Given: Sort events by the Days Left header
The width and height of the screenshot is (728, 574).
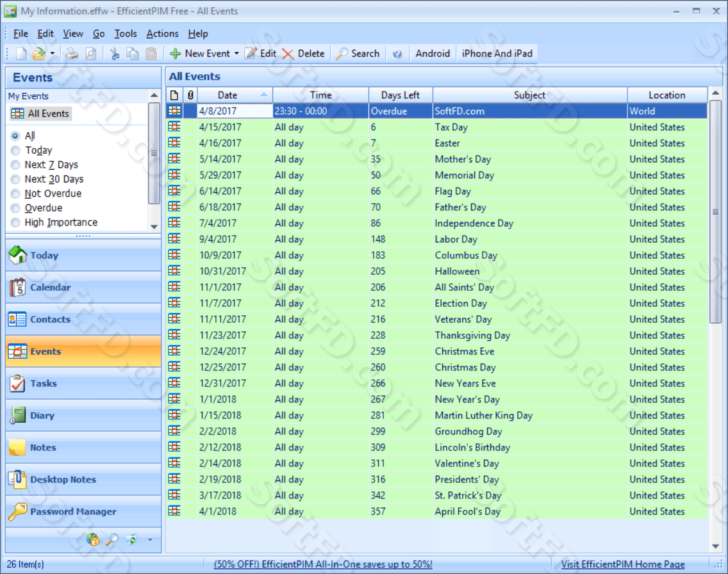Looking at the screenshot, I should click(401, 95).
